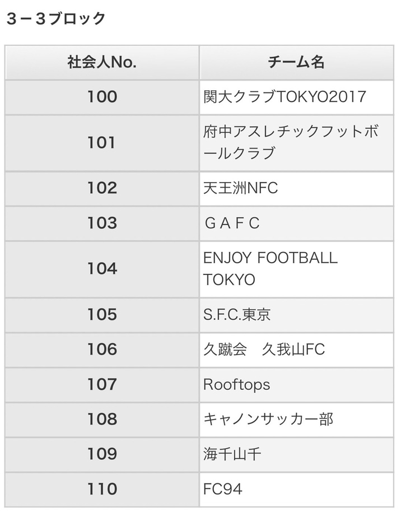Click number cell 109
Viewport: 420px width, 522px height.
click(x=102, y=454)
